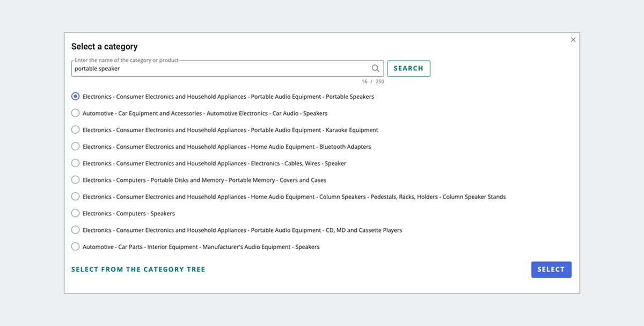Click the Car Audio - Speakers label text

(x=205, y=113)
